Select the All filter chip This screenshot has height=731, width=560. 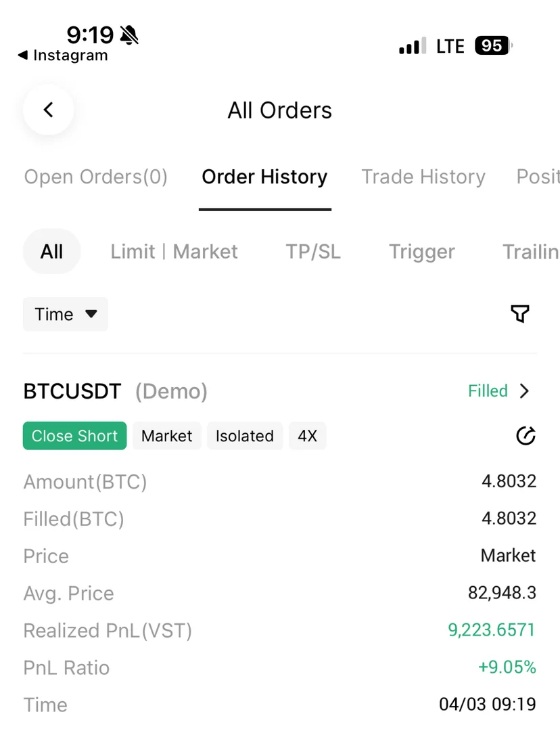pos(51,252)
